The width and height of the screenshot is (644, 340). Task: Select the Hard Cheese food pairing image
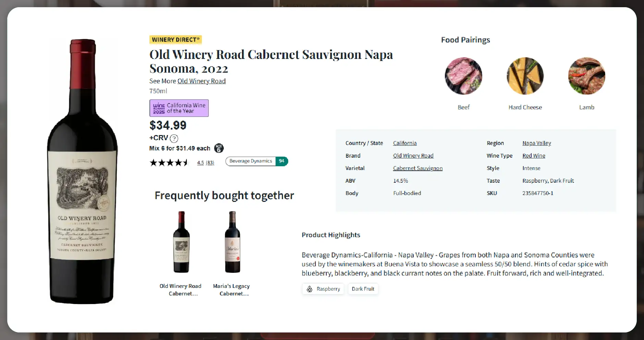pos(525,76)
